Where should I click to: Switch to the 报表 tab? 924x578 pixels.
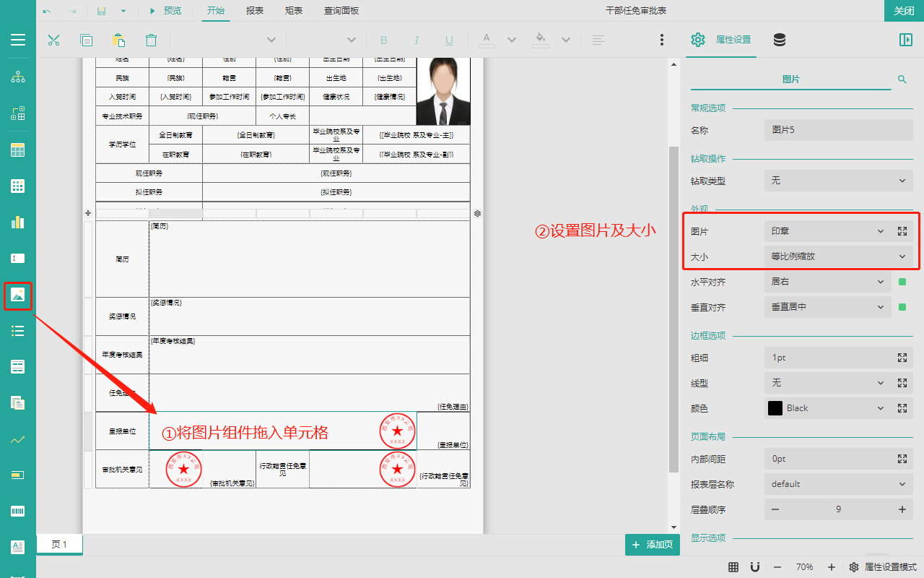(255, 11)
